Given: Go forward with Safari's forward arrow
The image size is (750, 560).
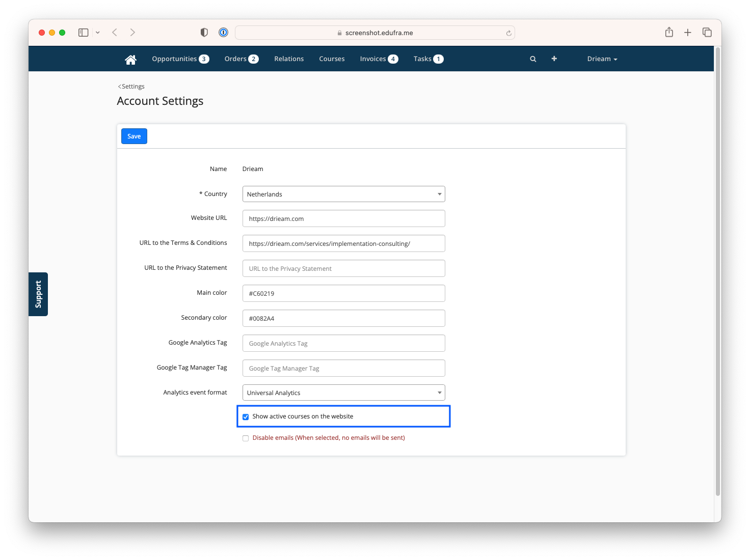Looking at the screenshot, I should [132, 33].
